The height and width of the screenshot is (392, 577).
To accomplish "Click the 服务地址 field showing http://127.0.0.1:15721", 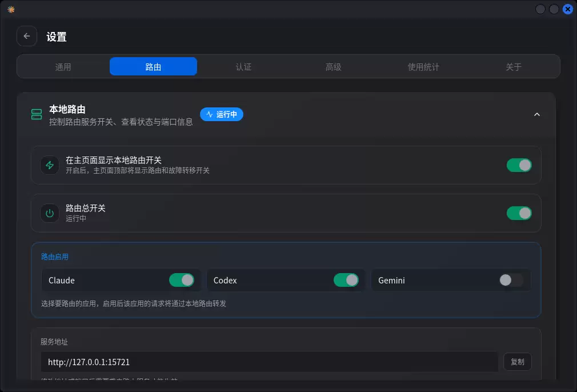I will coord(270,362).
